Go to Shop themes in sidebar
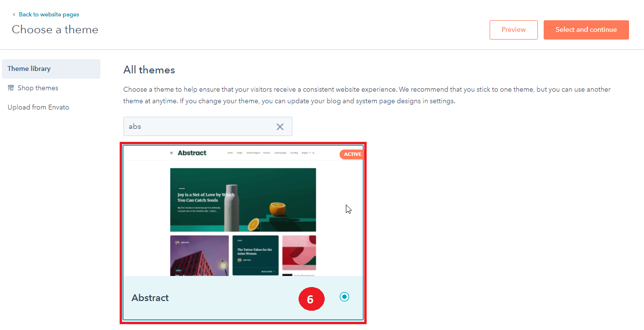The image size is (644, 330). (38, 88)
